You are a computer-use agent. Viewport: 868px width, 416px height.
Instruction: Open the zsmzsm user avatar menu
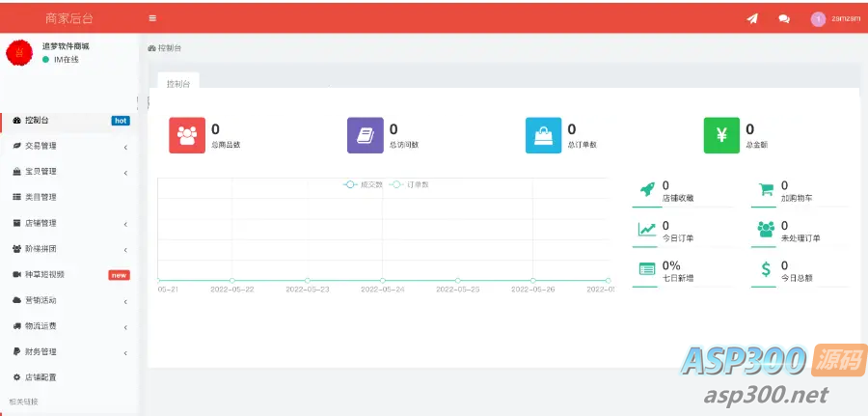[x=834, y=19]
